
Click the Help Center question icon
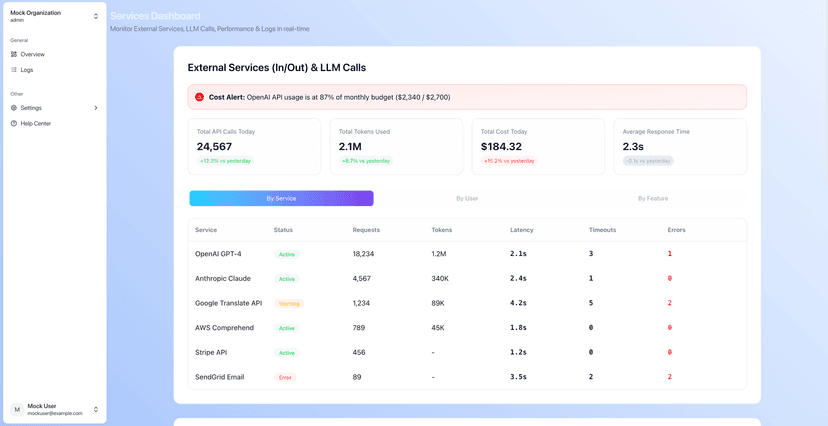coord(14,124)
